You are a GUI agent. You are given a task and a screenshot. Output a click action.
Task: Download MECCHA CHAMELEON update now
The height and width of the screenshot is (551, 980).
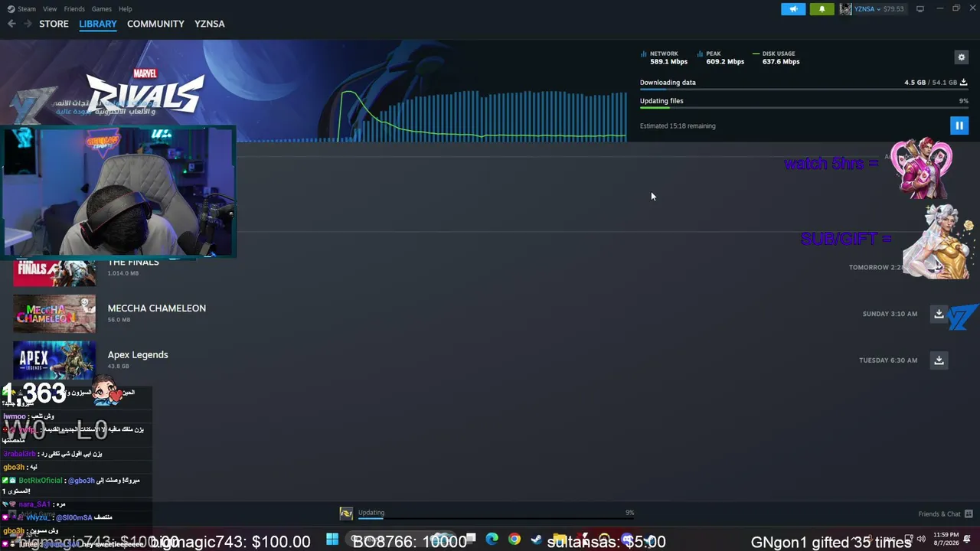[x=939, y=314]
